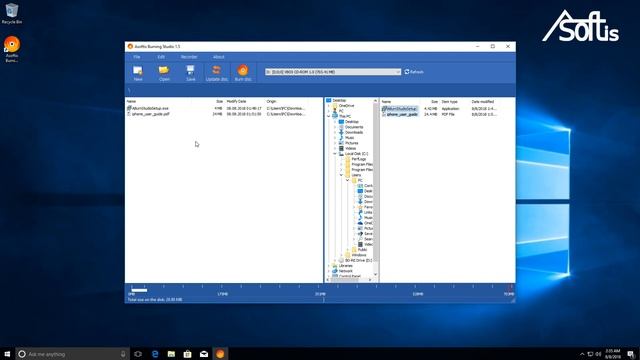Open the Recorder menu

pos(189,57)
